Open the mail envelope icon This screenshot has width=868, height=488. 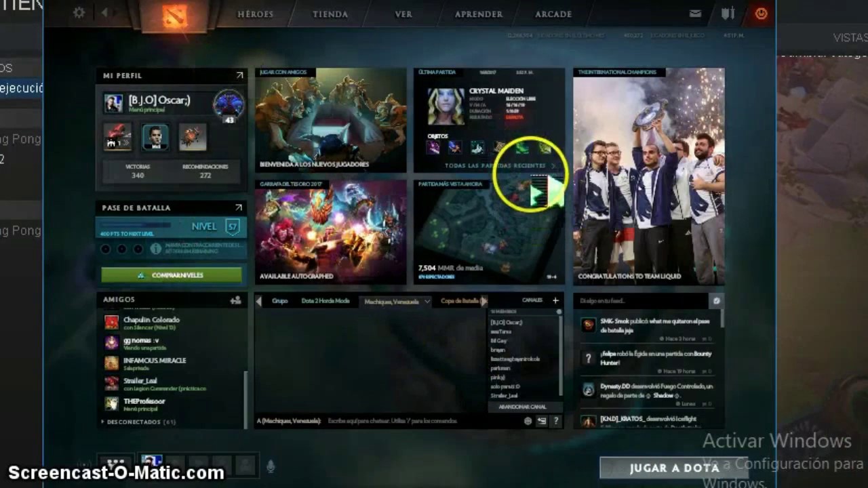pos(695,14)
